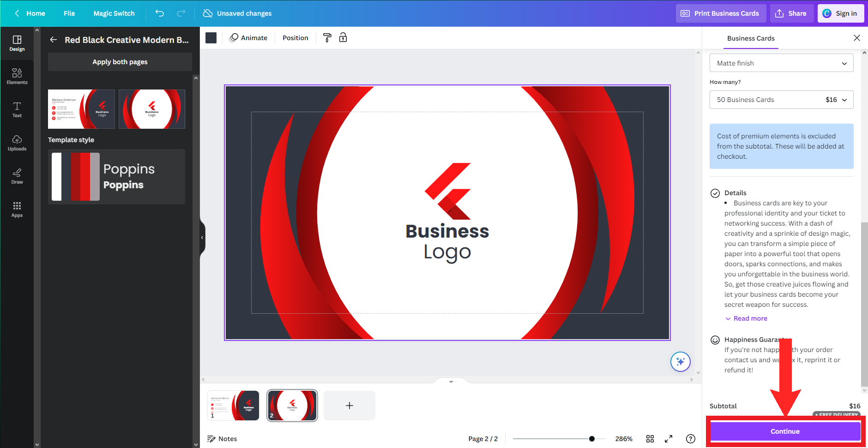Click the Details checkmark icon
This screenshot has width=868, height=448.
tap(715, 193)
